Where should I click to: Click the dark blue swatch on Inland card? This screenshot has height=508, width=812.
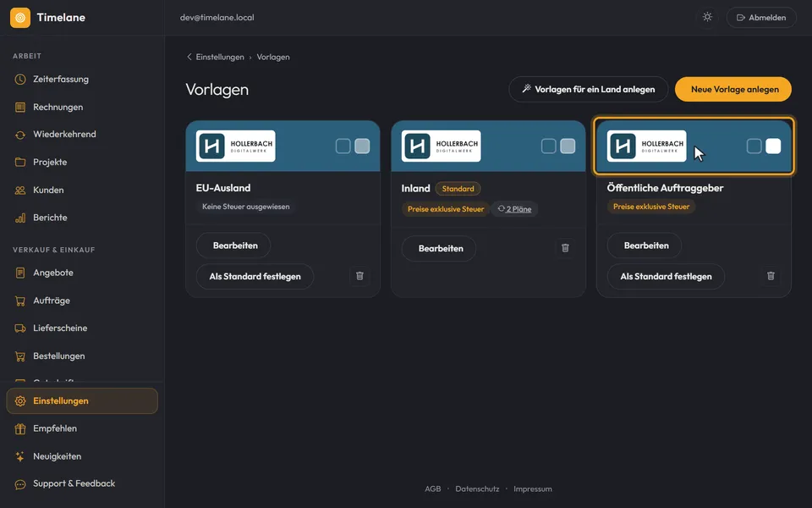(x=549, y=146)
